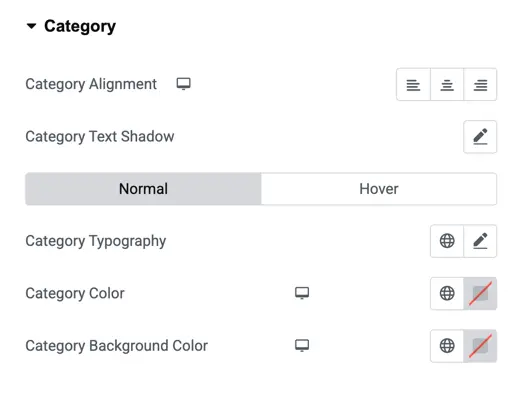The width and height of the screenshot is (520, 393).
Task: Align category text left
Action: [x=413, y=84]
